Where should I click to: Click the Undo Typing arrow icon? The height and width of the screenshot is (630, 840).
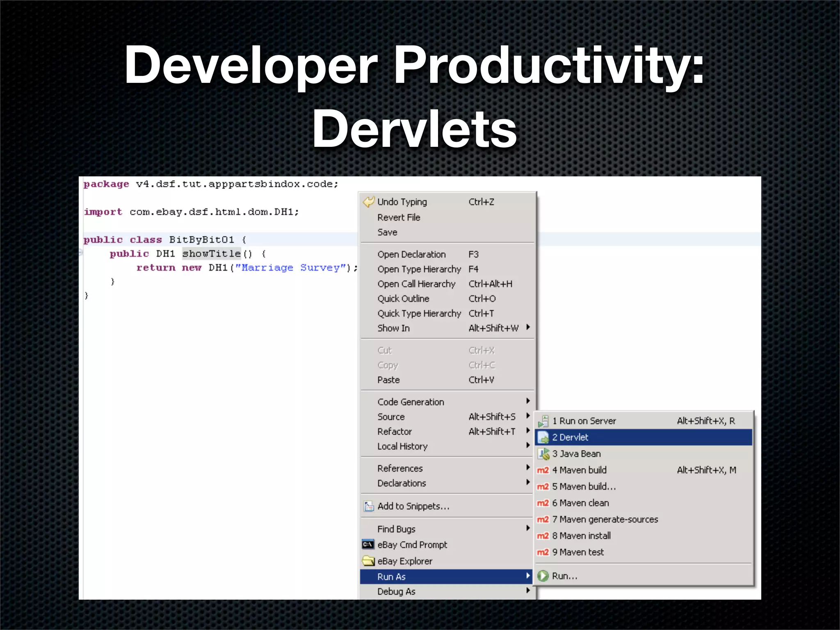pos(368,201)
